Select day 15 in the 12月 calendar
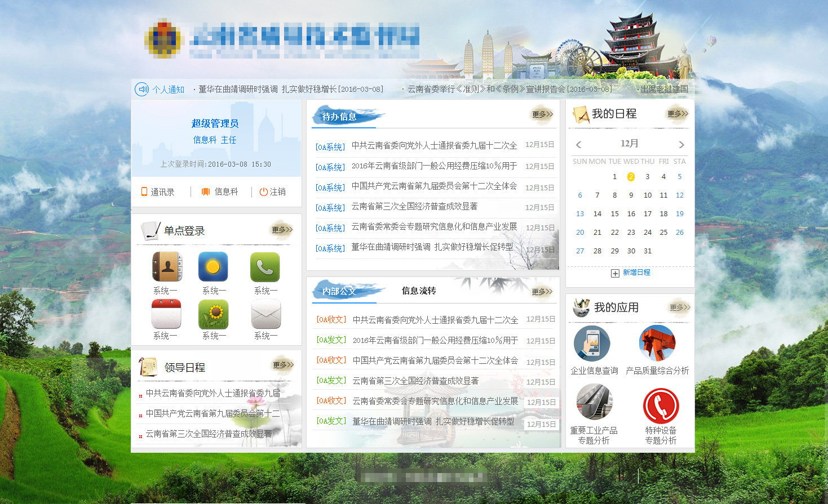The height and width of the screenshot is (504, 828). [615, 214]
